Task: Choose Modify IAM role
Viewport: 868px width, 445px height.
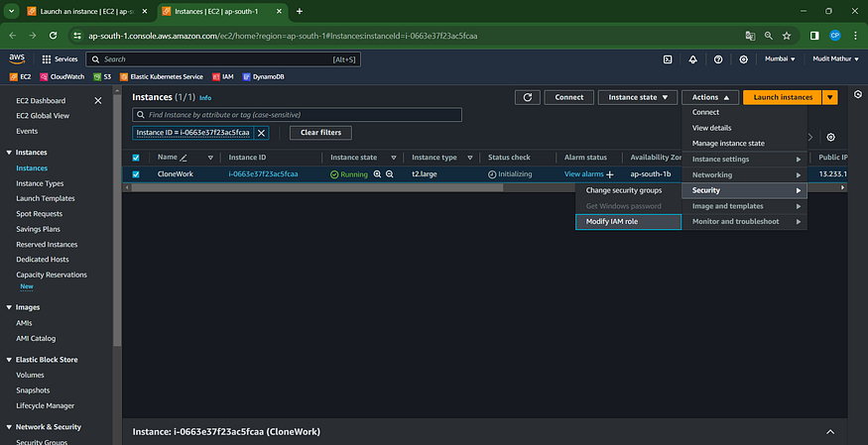Action: tap(628, 222)
